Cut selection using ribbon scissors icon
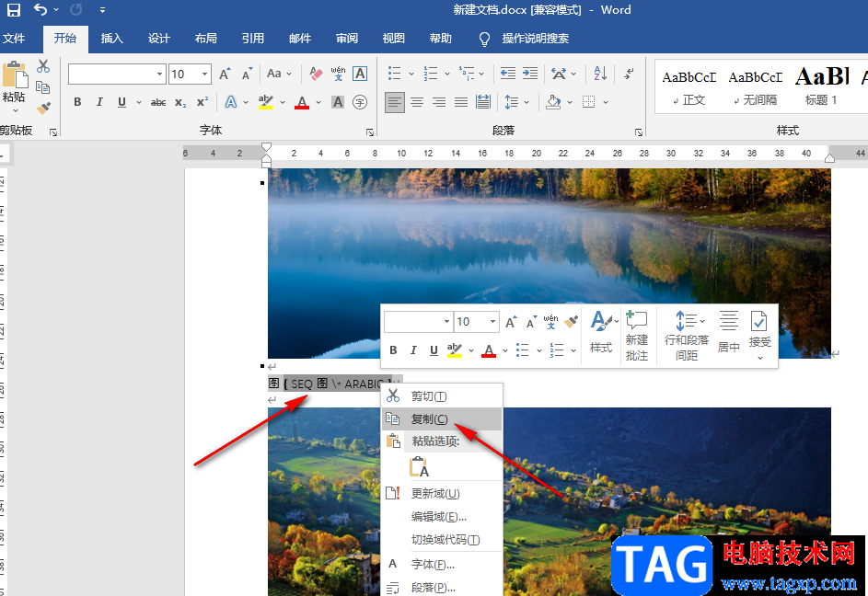Screen dimensions: 868x596 click(43, 66)
